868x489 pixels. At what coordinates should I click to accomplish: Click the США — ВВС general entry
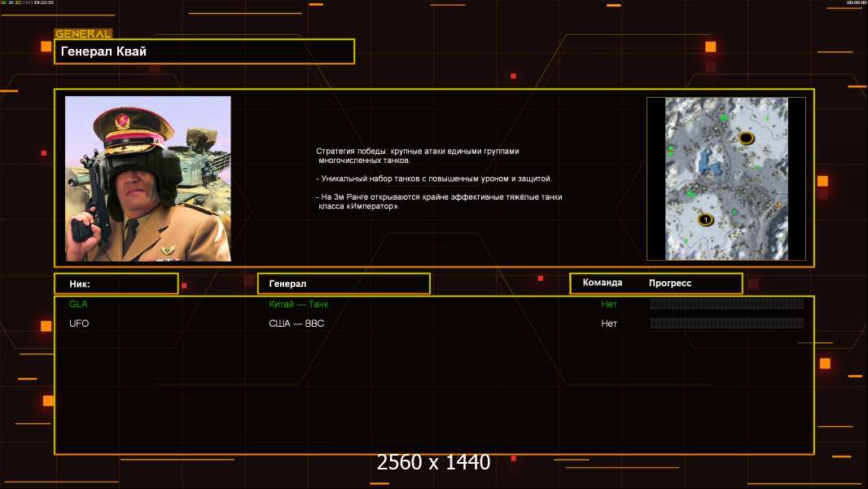pos(296,324)
